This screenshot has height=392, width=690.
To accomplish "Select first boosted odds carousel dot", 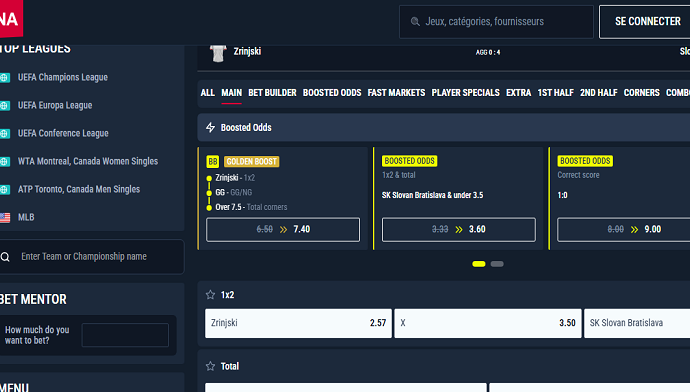I will [479, 264].
